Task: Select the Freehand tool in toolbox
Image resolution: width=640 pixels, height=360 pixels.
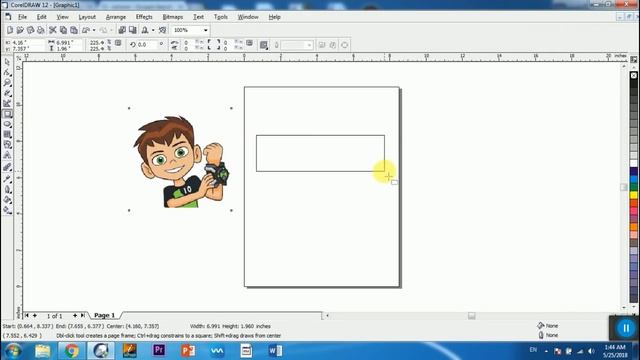Action: coord(7,93)
